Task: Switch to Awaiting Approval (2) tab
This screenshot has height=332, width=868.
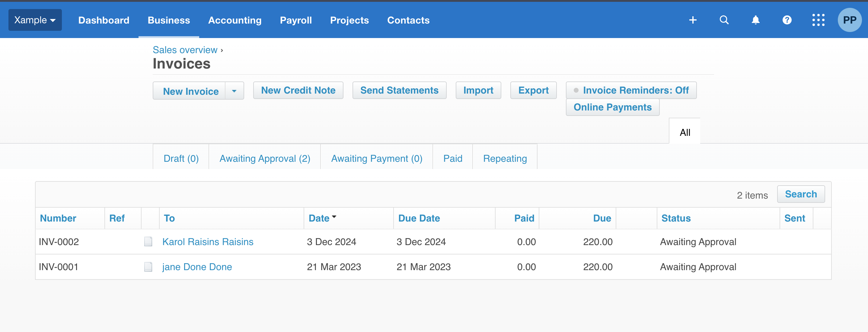Action: click(x=264, y=158)
